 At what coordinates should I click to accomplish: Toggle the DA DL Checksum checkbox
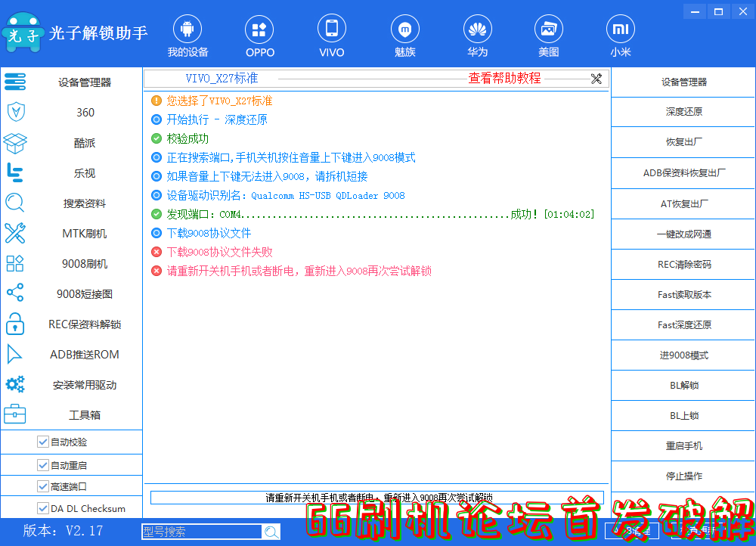(x=43, y=508)
